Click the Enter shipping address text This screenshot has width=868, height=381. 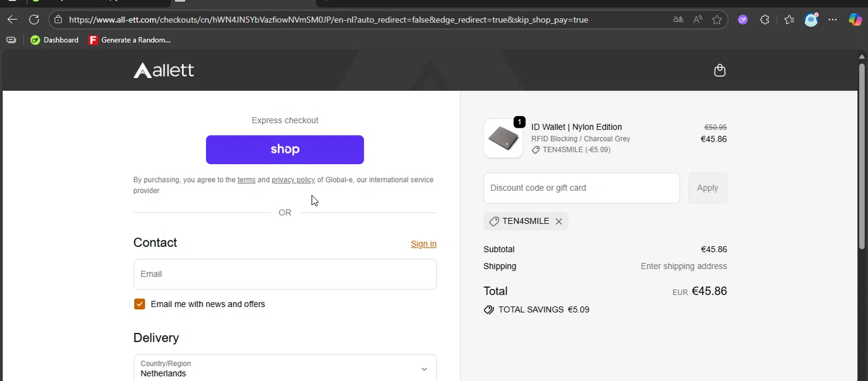683,267
